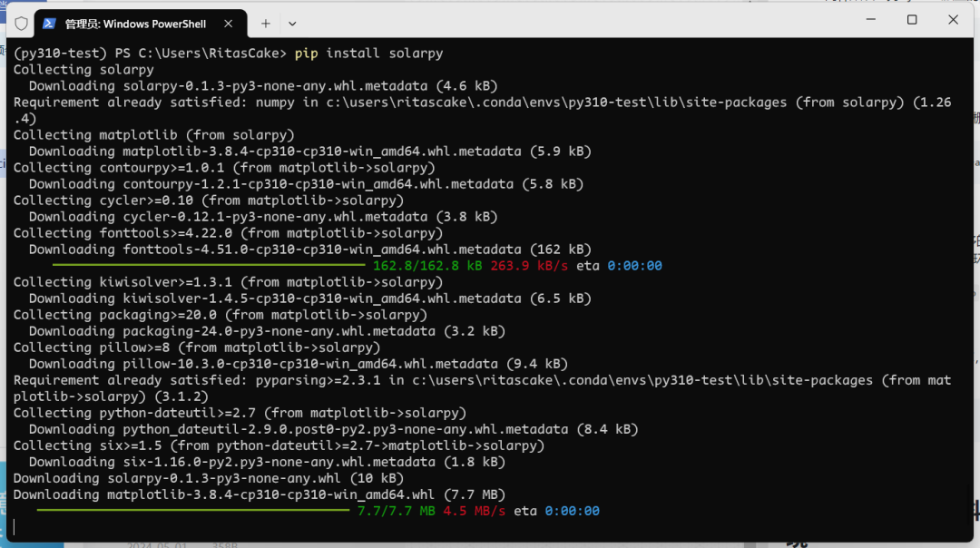The height and width of the screenshot is (548, 980).
Task: Click the PowerShell icon in the tab
Action: (49, 23)
